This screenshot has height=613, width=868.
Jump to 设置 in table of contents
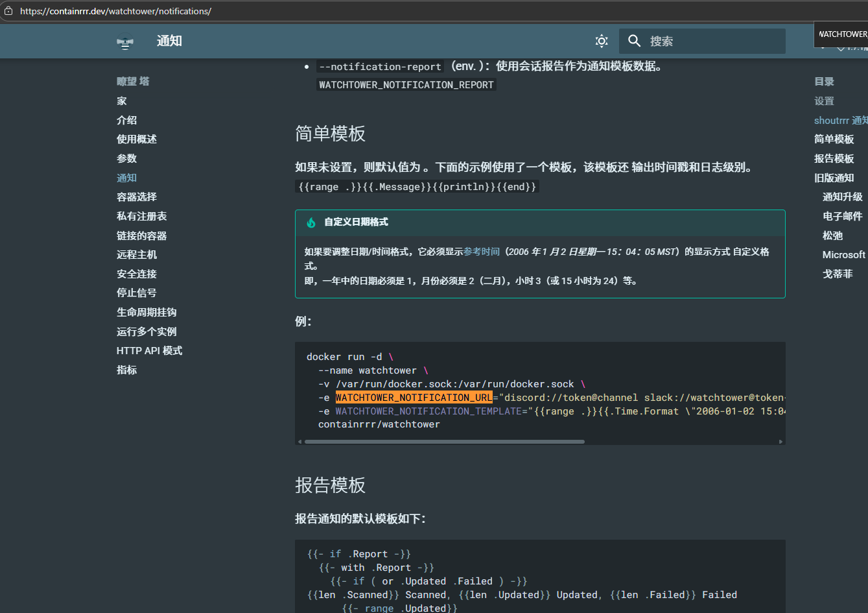[825, 101]
